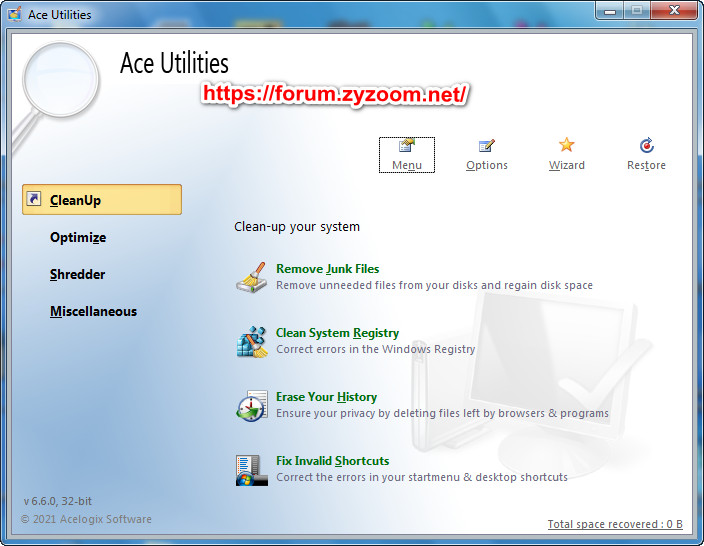Open the Shredder category

coord(77,274)
